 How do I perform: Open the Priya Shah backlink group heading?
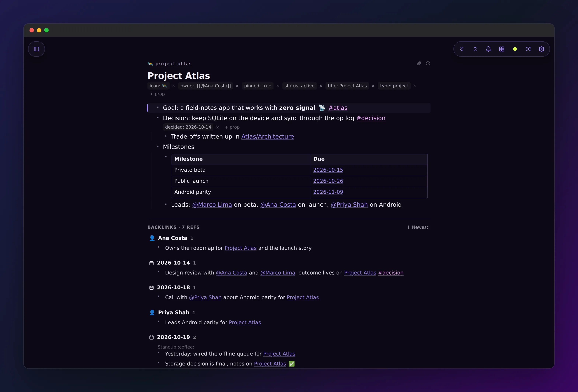(174, 312)
